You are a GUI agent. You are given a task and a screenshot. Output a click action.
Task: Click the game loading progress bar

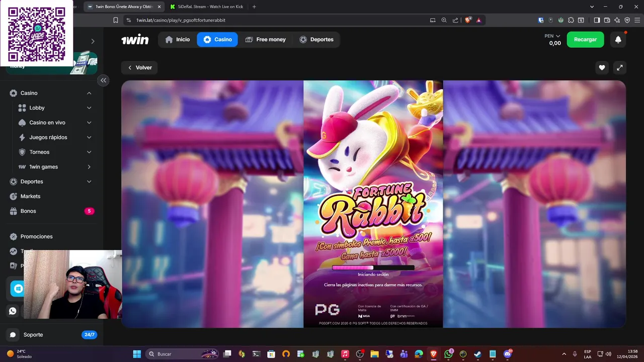click(x=373, y=268)
